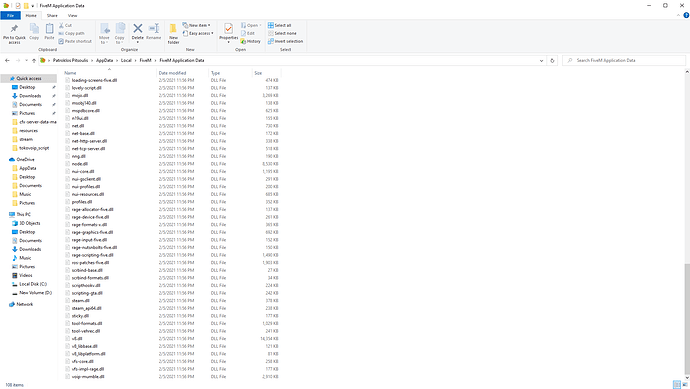Select OneDrive in navigation pane
Viewport: 690px width, 389px height.
26,159
